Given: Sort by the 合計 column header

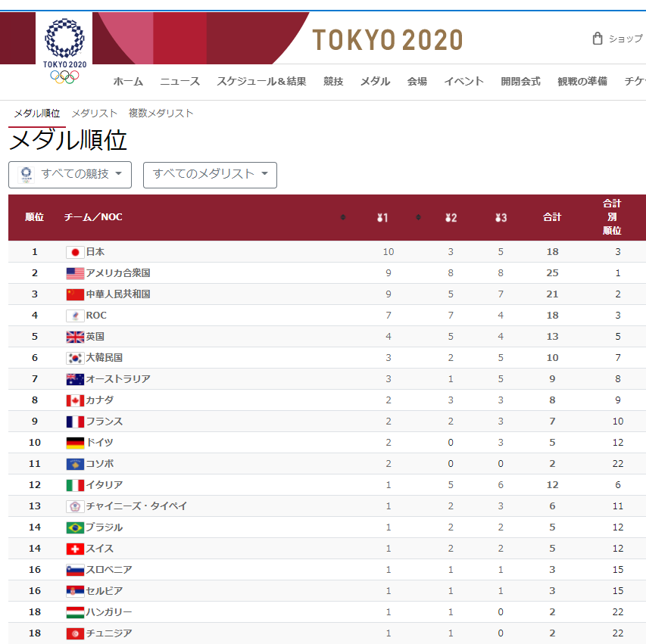Looking at the screenshot, I should [552, 217].
